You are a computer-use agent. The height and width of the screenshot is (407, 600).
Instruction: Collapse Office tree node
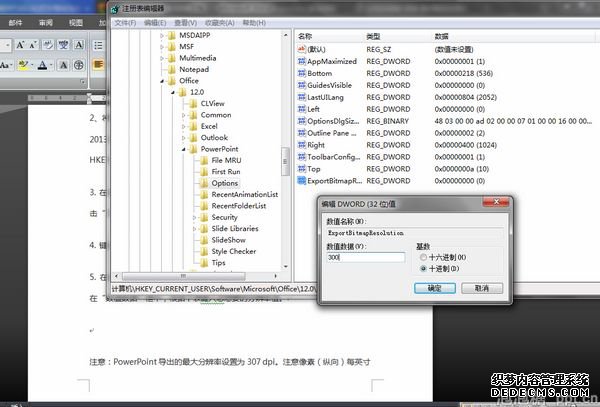pos(162,81)
